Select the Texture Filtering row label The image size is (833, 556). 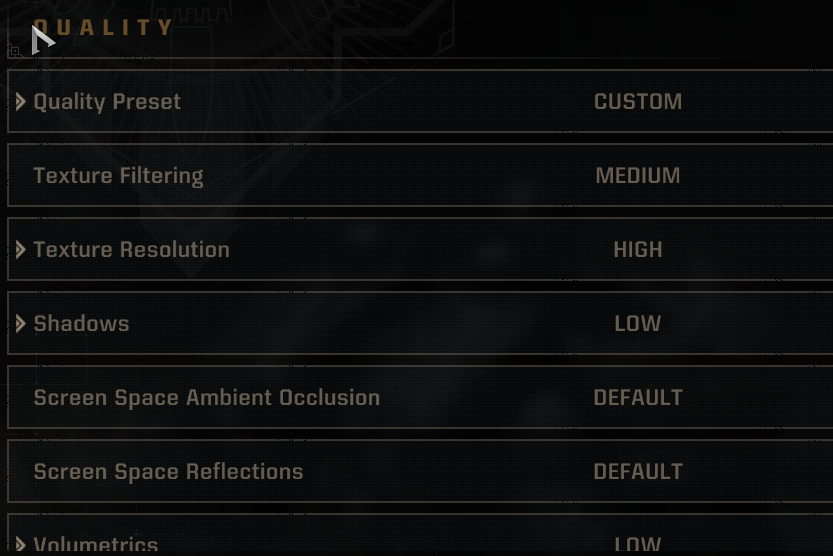(118, 176)
